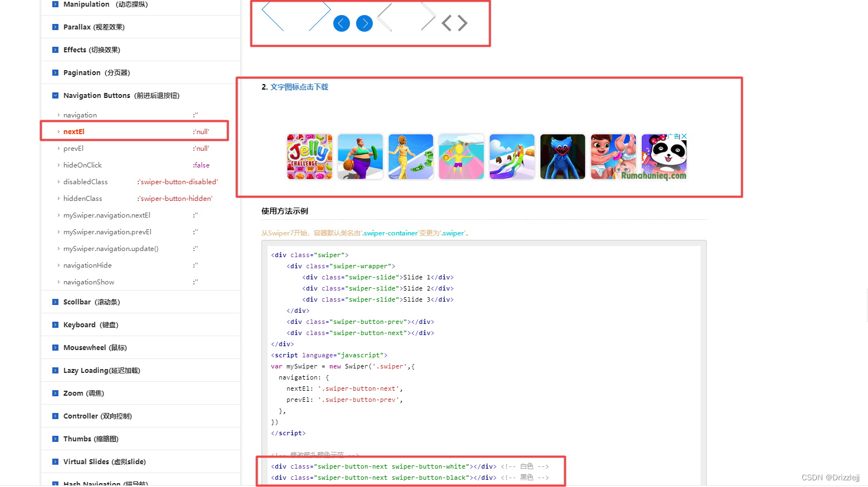The width and height of the screenshot is (868, 487).
Task: Click the swiper-button-prev div code line
Action: coord(361,322)
